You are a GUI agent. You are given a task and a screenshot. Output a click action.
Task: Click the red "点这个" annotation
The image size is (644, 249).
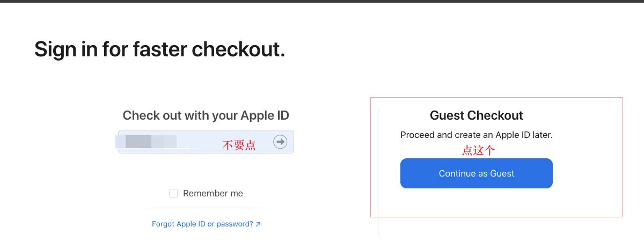(478, 151)
